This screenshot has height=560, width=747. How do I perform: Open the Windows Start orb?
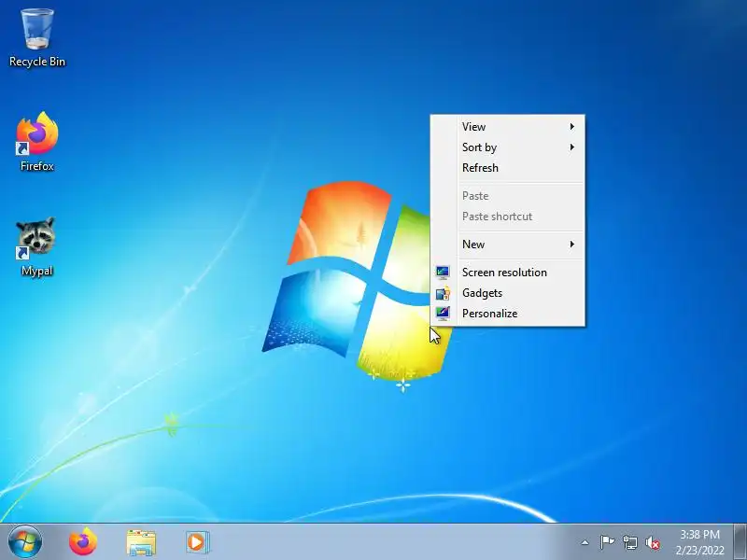pos(25,541)
